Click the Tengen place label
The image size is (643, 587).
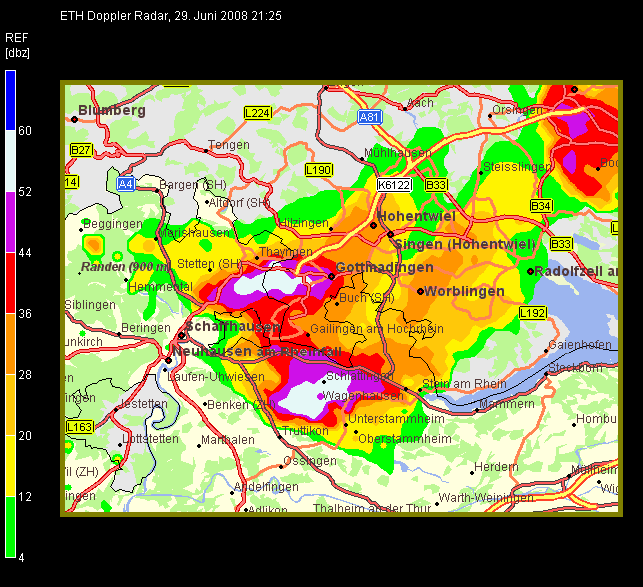pos(229,145)
